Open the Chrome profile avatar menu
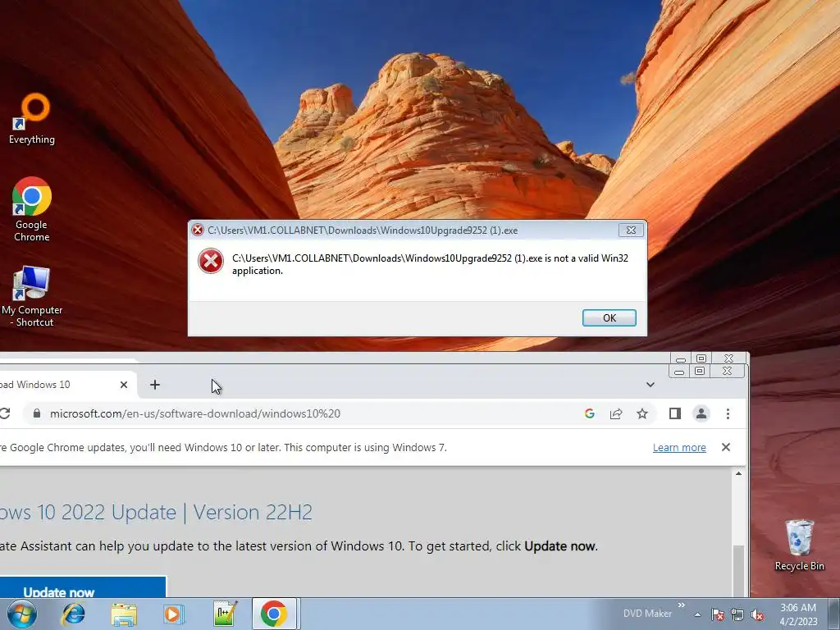 (x=701, y=413)
